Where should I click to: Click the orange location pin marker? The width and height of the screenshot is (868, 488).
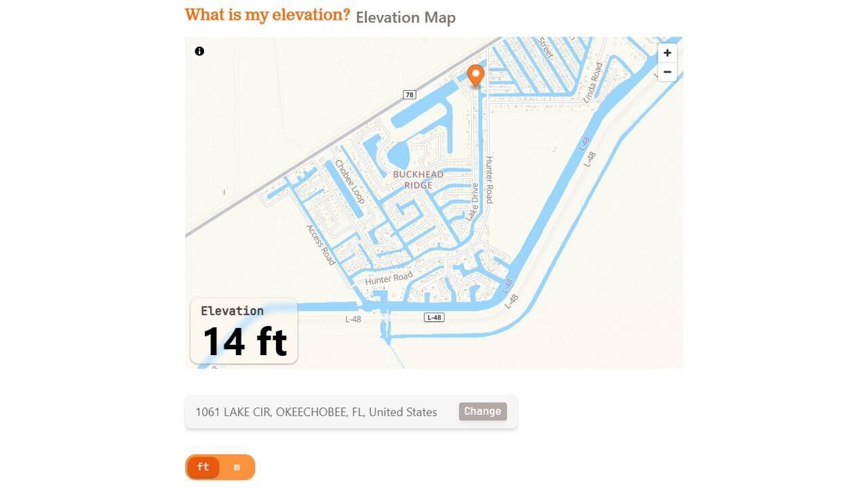tap(475, 75)
